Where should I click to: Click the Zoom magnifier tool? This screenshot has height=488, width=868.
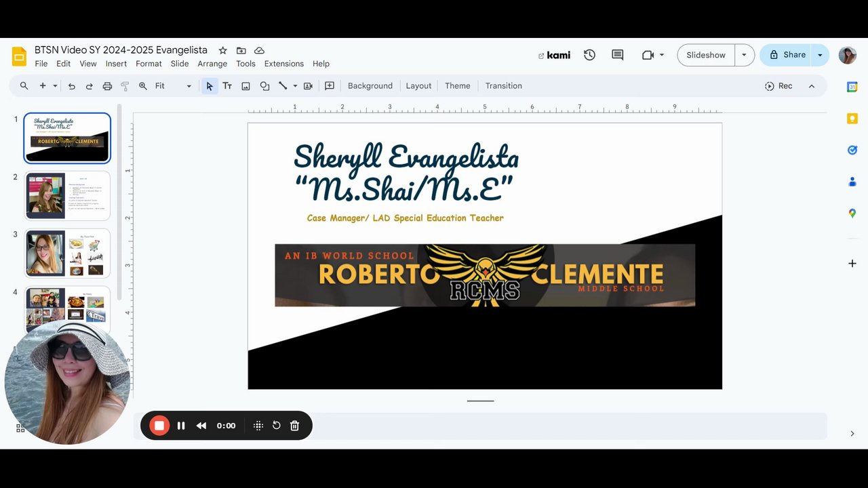[143, 86]
